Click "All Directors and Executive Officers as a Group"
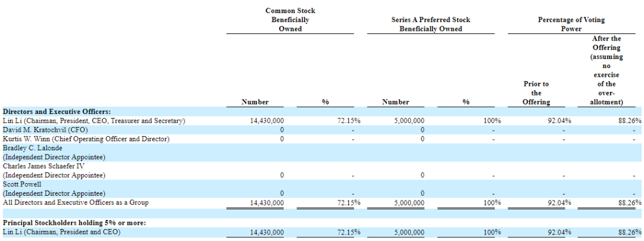The image size is (644, 241). point(75,203)
